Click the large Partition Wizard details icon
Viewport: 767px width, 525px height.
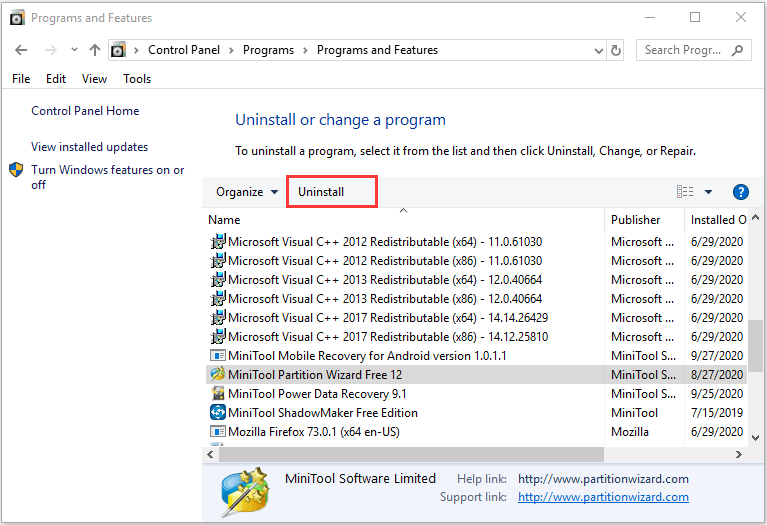click(x=246, y=492)
